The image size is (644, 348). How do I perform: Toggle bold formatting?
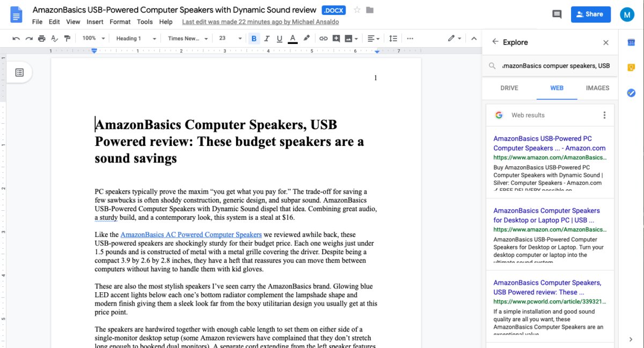(x=254, y=39)
